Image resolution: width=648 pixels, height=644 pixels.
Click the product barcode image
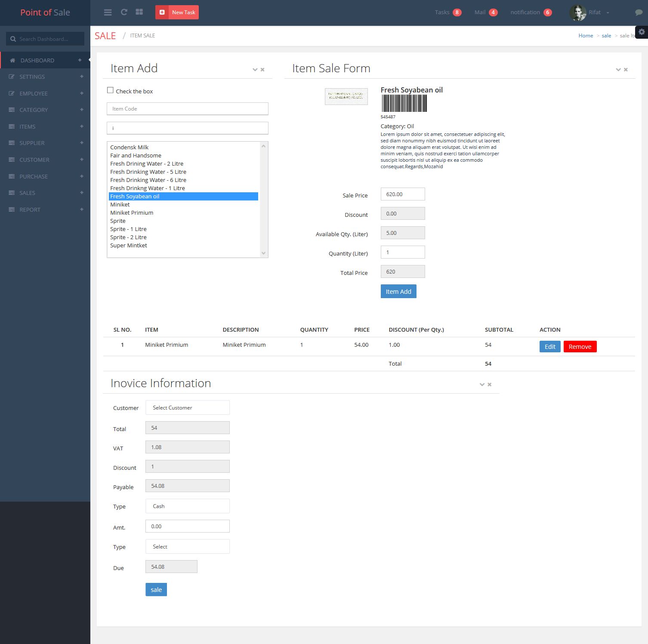pos(404,103)
